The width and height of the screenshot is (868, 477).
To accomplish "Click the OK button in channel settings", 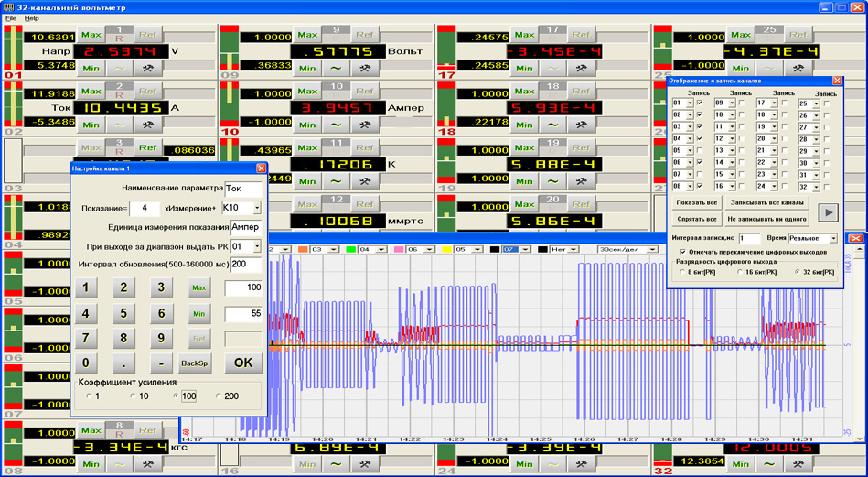I will 243,363.
